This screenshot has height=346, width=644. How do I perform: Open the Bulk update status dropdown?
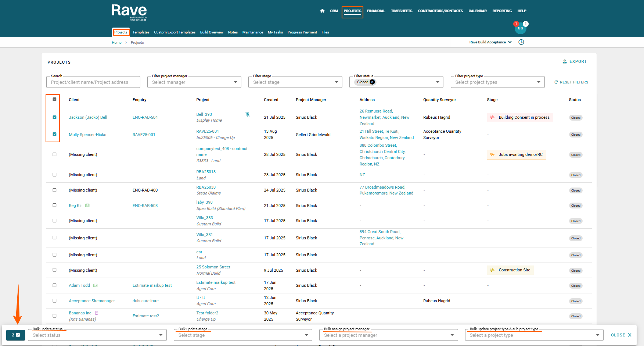point(97,335)
